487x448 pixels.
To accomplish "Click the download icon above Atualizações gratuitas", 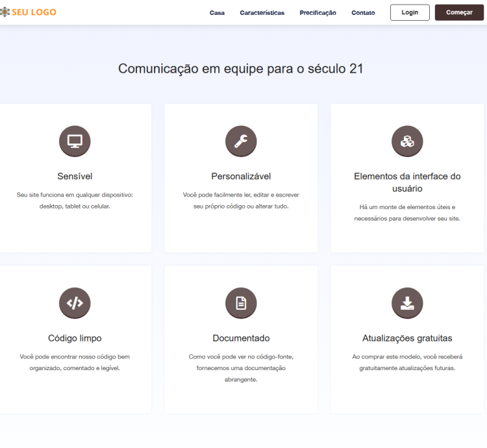I will point(407,303).
